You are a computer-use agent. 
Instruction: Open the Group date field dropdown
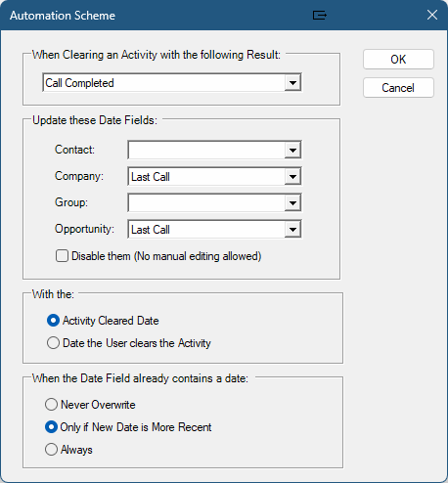coord(292,203)
